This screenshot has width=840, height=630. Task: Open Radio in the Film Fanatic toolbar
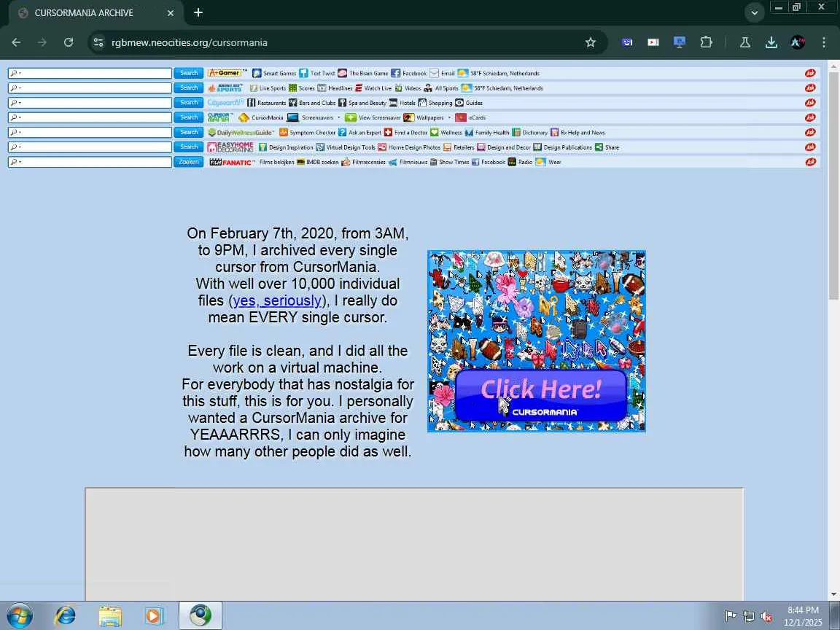point(520,162)
